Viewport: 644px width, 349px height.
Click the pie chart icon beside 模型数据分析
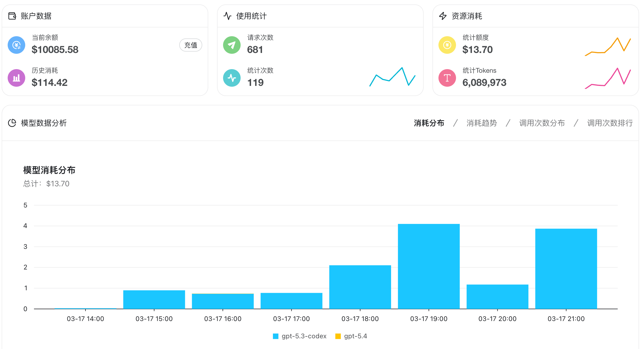[12, 123]
